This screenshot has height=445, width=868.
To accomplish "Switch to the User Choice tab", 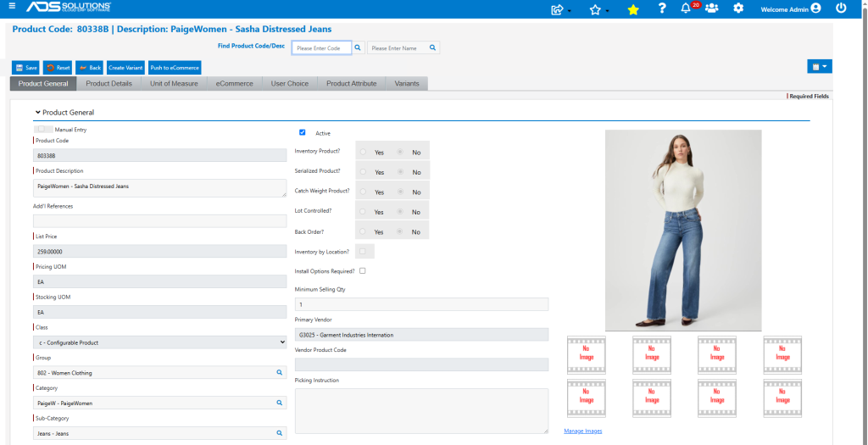I will pyautogui.click(x=290, y=84).
